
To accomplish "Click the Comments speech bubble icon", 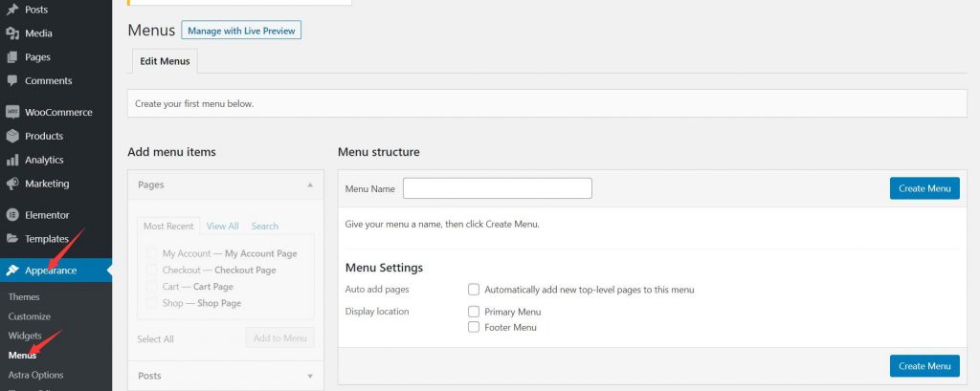I will 12,81.
